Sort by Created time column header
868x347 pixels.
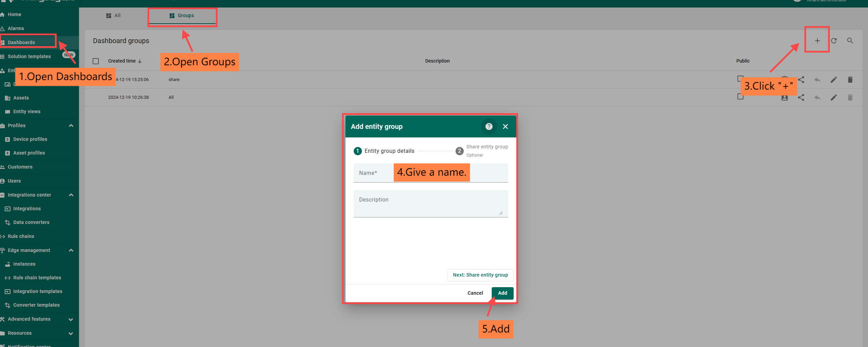coord(122,61)
